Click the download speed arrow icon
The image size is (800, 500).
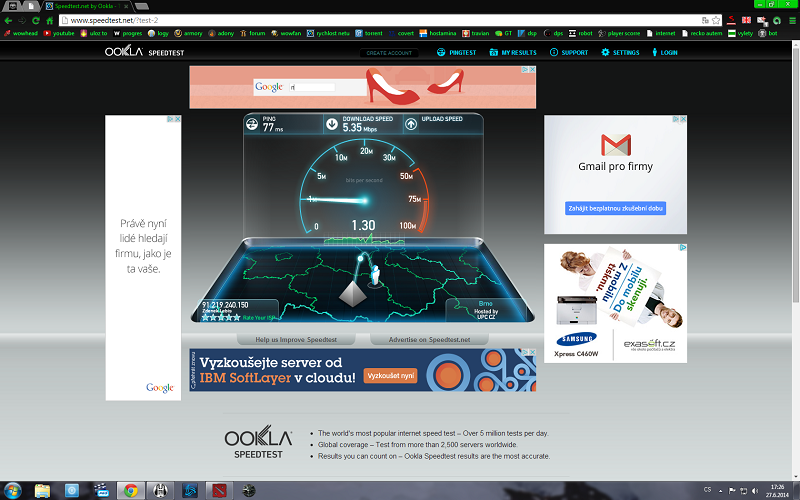[x=332, y=124]
